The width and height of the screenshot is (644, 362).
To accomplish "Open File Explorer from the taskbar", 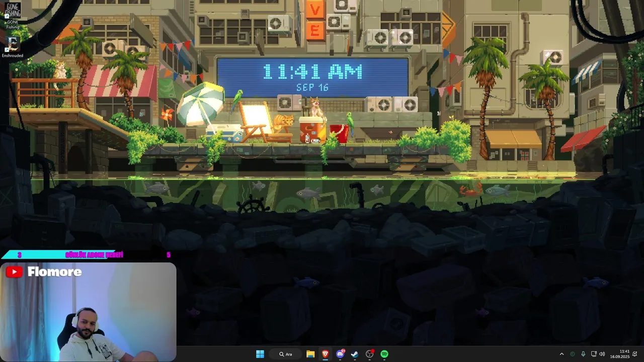I will pos(310,354).
